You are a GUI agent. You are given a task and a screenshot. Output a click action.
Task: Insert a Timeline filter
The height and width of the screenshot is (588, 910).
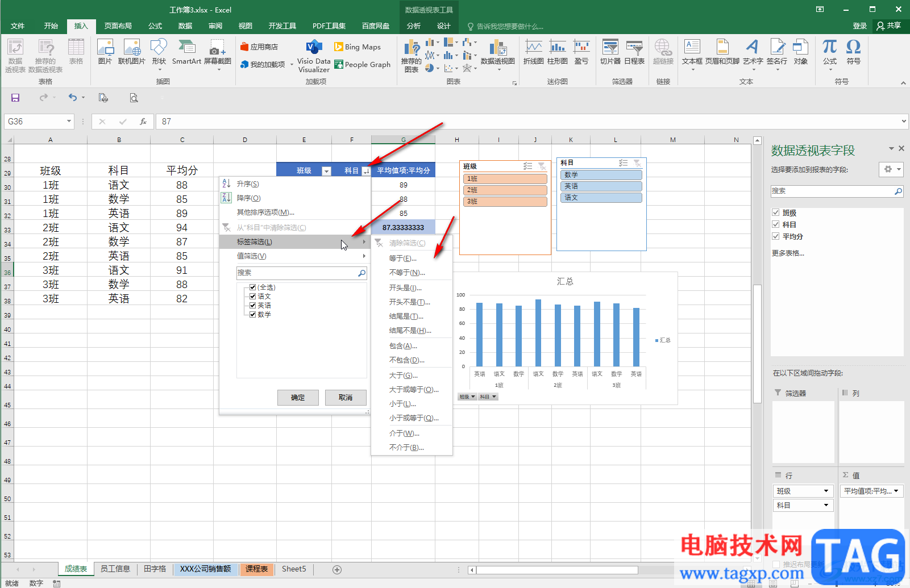634,52
